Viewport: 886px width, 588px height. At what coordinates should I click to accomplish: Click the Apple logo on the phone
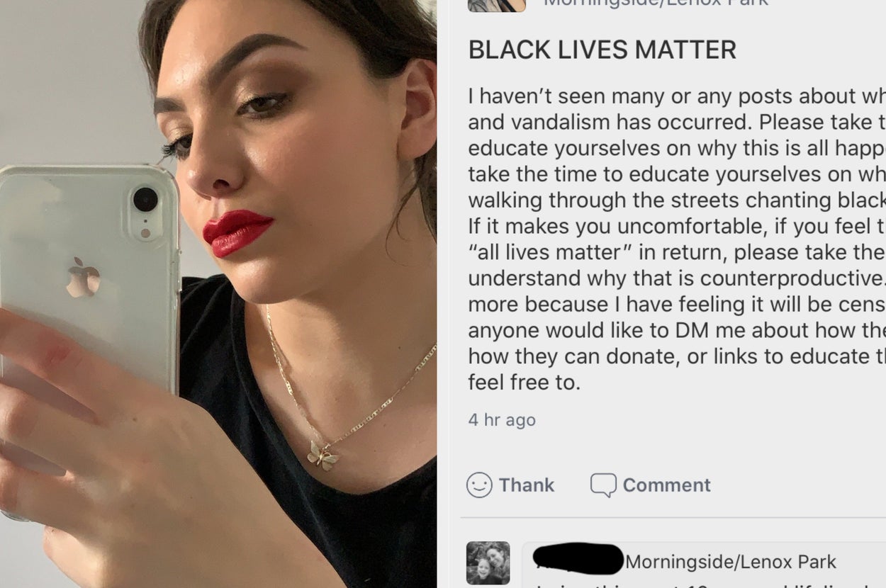[x=83, y=277]
